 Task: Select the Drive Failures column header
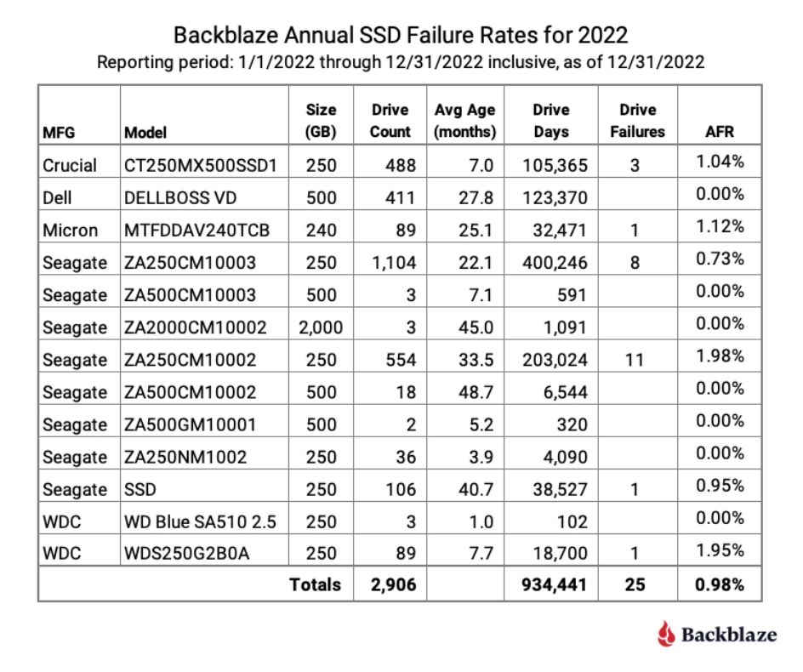pyautogui.click(x=636, y=119)
